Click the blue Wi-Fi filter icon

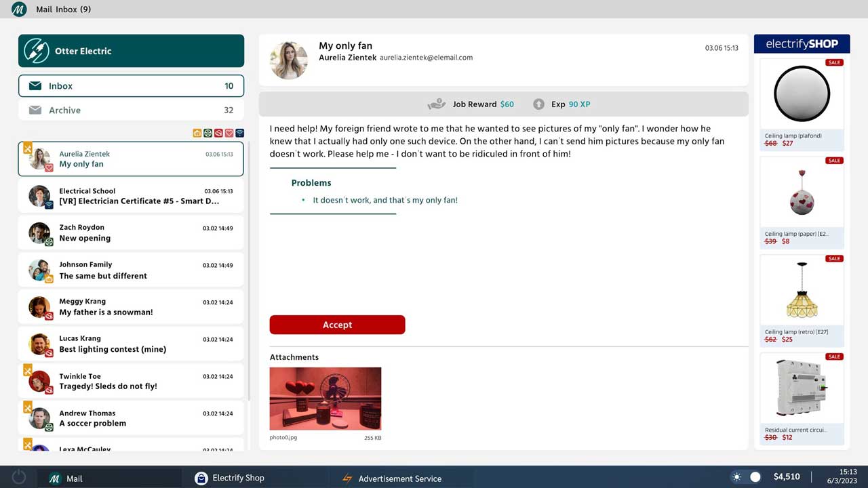[239, 134]
